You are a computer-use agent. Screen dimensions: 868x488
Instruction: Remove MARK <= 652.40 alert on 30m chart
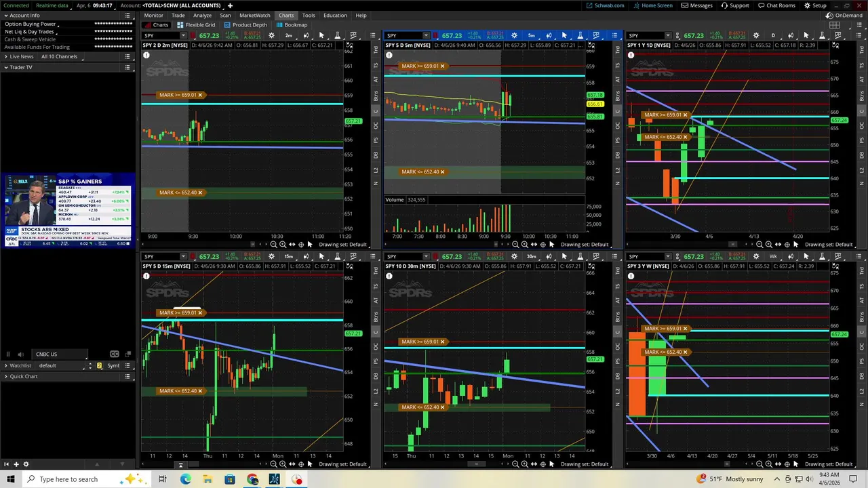(443, 407)
